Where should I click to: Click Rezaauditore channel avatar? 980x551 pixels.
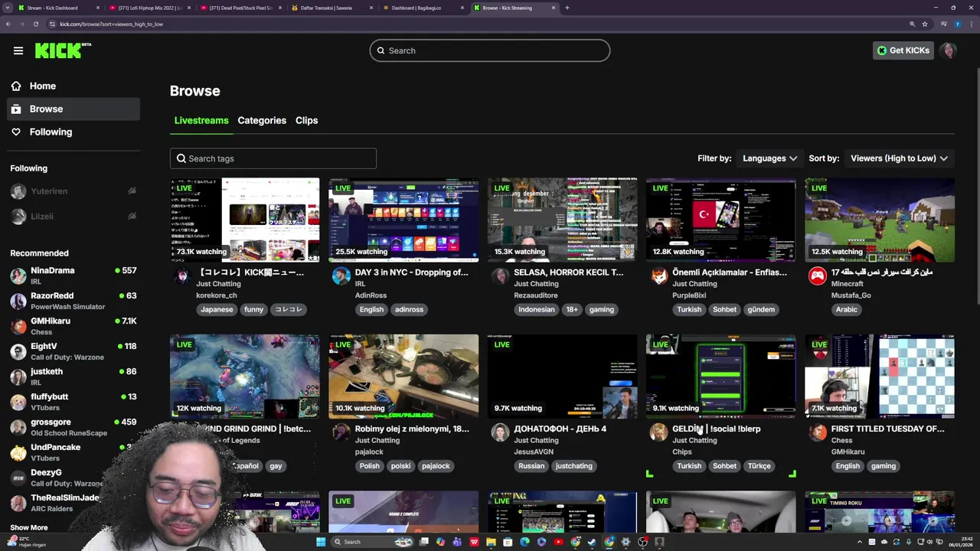coord(500,276)
